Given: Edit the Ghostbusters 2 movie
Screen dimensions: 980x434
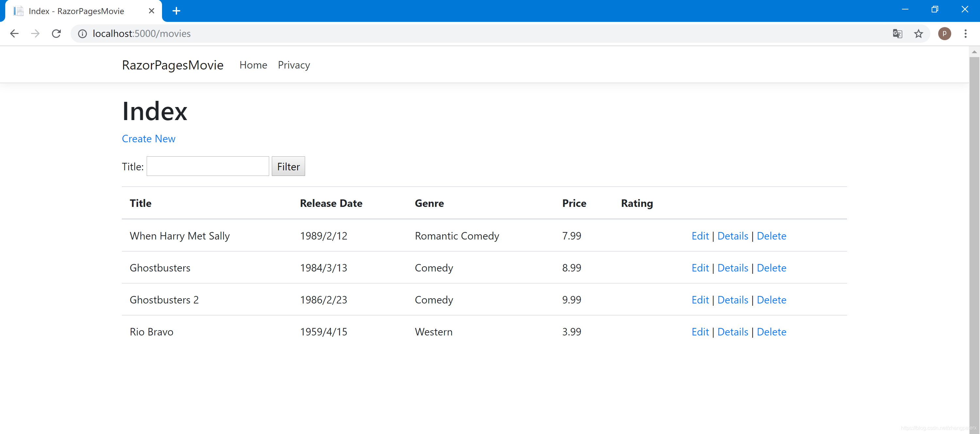Looking at the screenshot, I should coord(700,300).
